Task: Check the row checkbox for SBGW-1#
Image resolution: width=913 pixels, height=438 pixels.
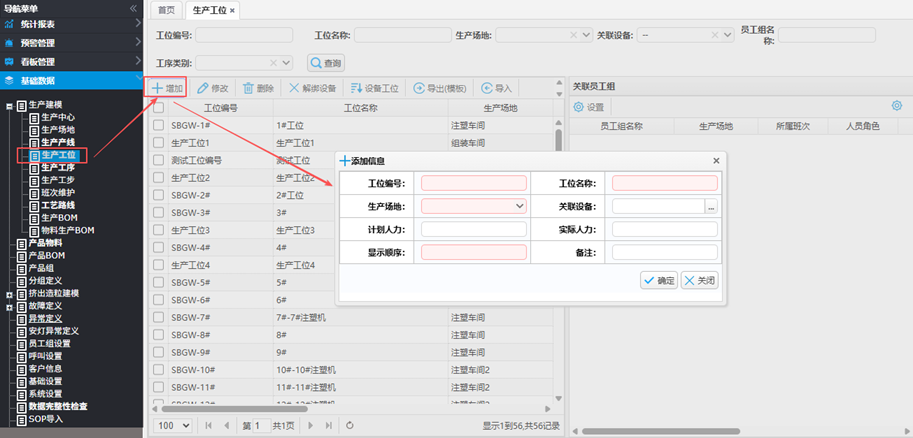Action: click(x=158, y=125)
